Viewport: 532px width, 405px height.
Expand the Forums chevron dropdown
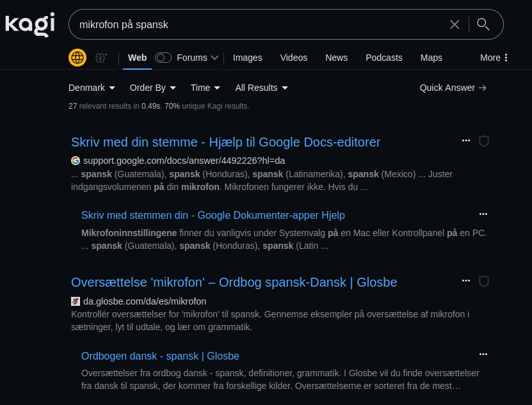tap(214, 58)
